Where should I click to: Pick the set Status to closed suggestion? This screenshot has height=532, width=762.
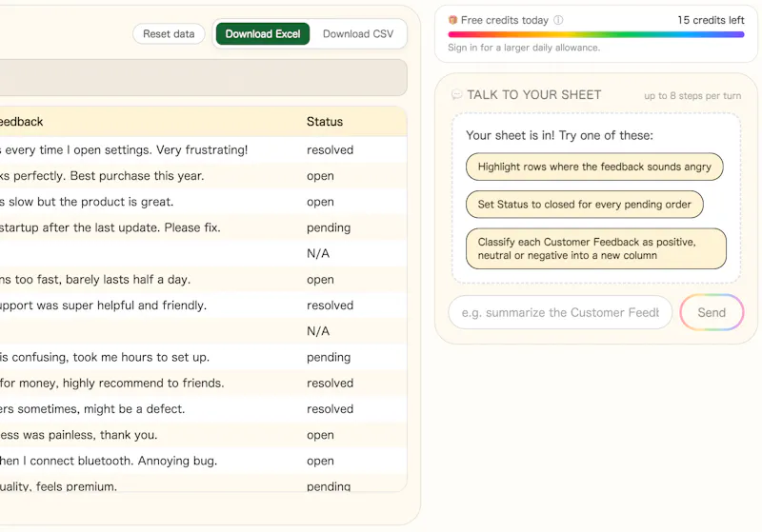pyautogui.click(x=584, y=205)
